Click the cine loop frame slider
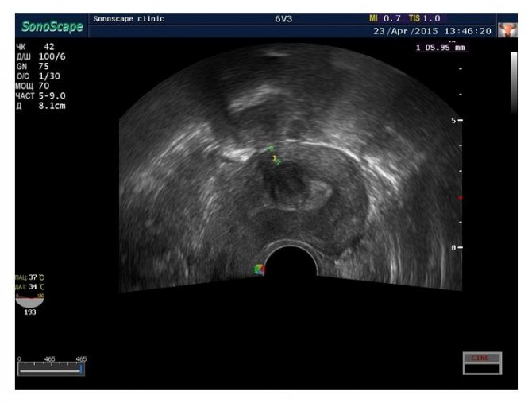532x403 pixels. point(51,370)
